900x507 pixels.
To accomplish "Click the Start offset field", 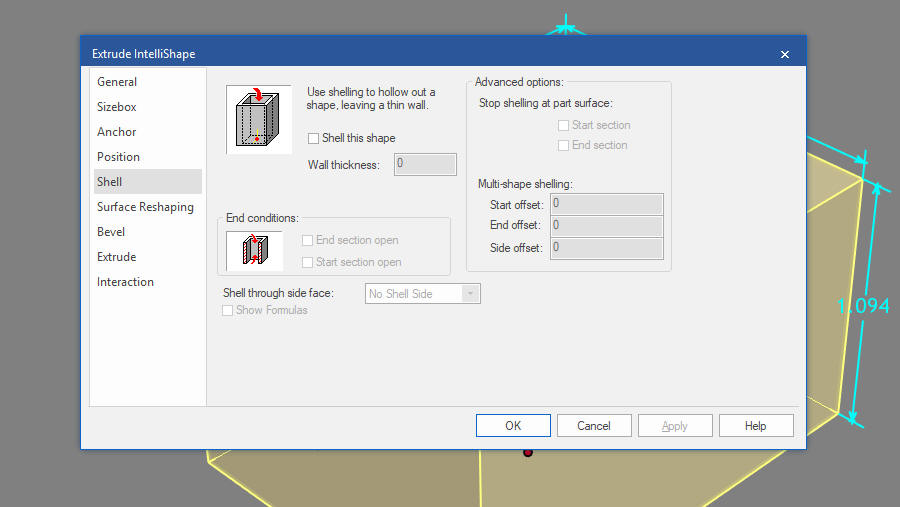I will (607, 204).
